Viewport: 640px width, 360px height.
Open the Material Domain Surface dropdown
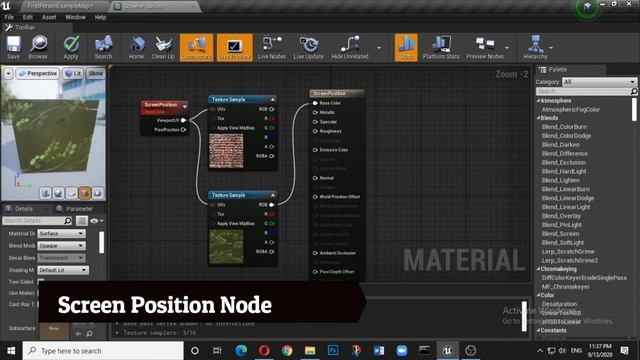(61, 233)
